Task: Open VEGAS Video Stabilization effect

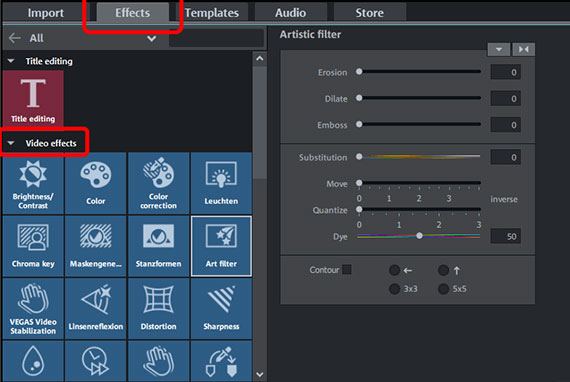Action: pyautogui.click(x=33, y=309)
